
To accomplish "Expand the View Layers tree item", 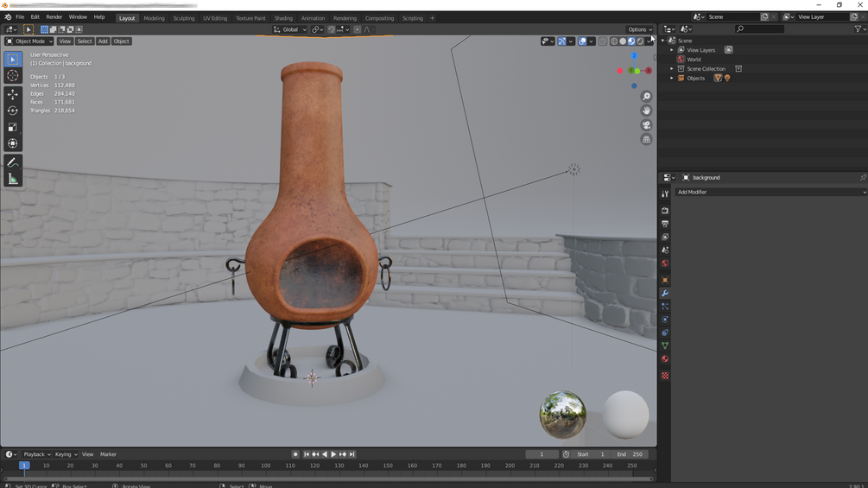I will point(672,50).
